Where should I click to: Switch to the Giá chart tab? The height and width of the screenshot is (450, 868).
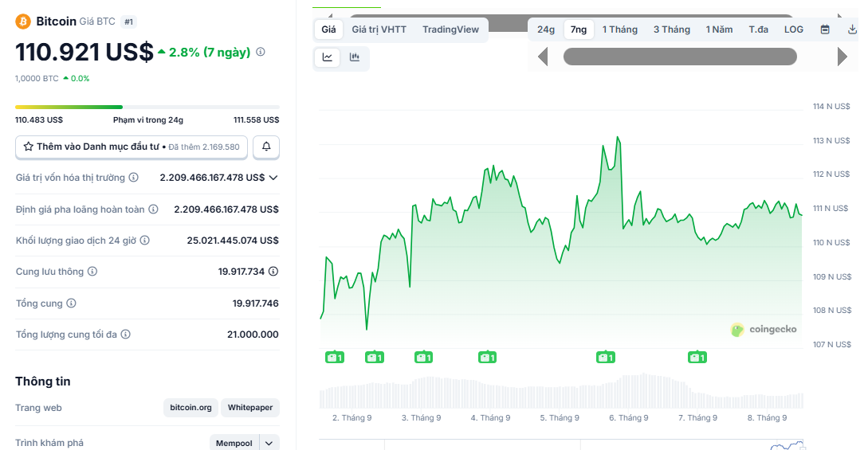point(329,29)
